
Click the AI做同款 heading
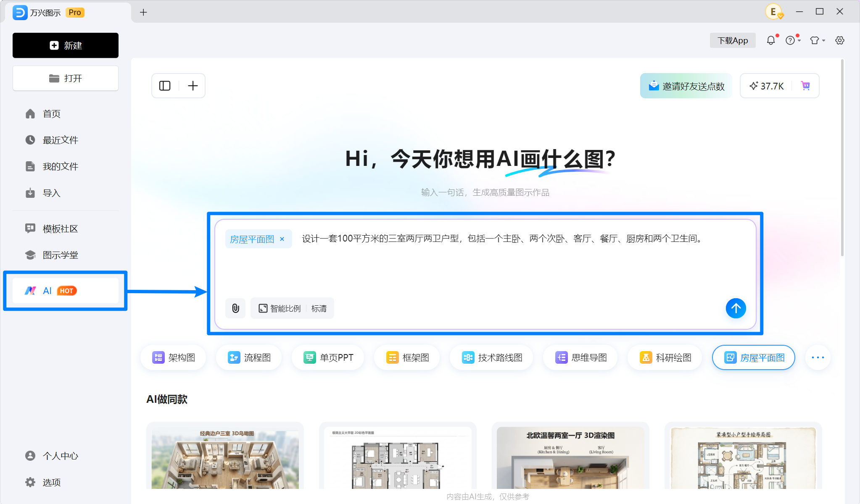[x=167, y=399]
